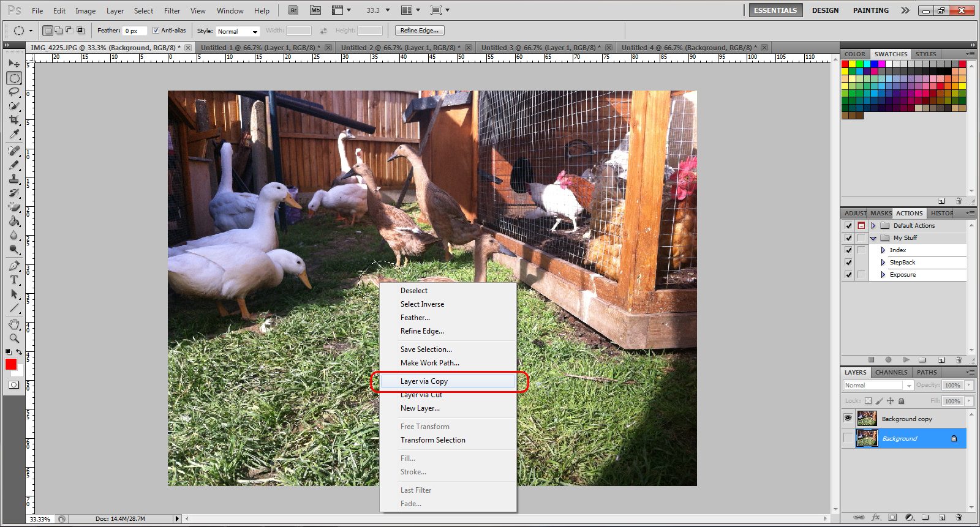Switch to the Channels tab
Viewport: 980px width, 527px height.
[891, 372]
